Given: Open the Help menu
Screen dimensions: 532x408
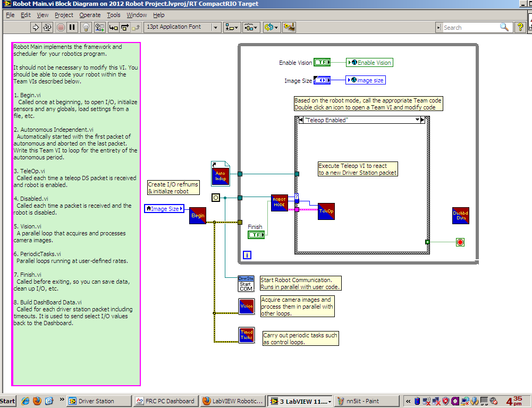Looking at the screenshot, I should (x=158, y=15).
